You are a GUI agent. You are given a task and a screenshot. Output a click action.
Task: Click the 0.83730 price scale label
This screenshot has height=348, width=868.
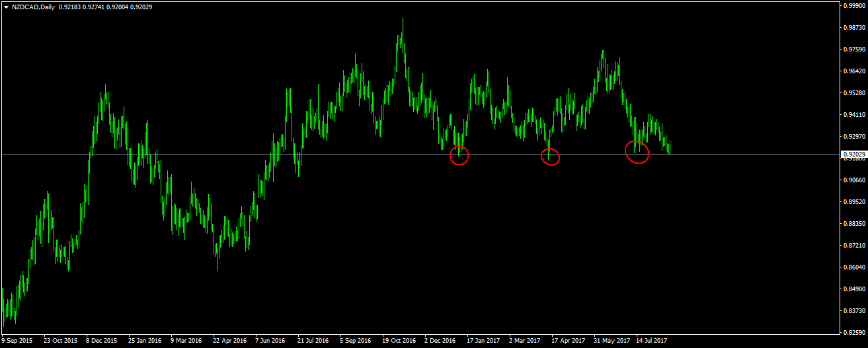coord(854,310)
